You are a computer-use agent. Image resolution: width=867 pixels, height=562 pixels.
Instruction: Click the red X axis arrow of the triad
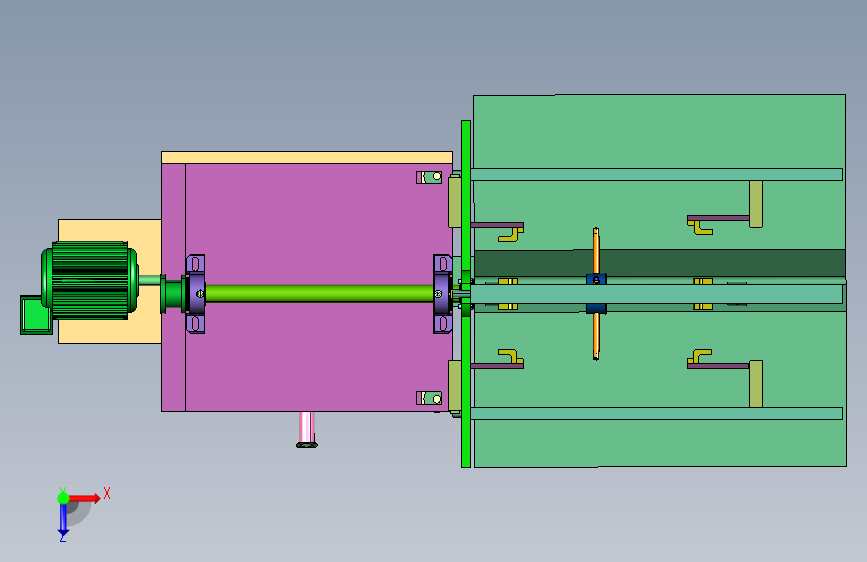click(84, 498)
